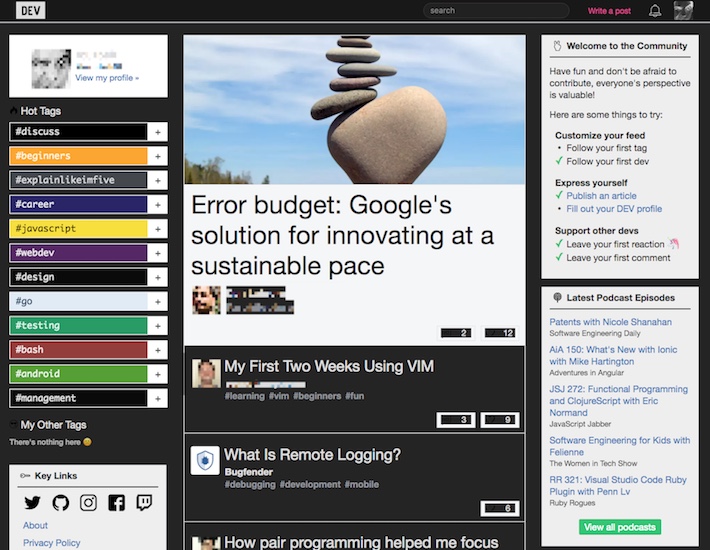Open Facebook icon in Key Links
Screen dimensions: 710x550
pyautogui.click(x=116, y=502)
